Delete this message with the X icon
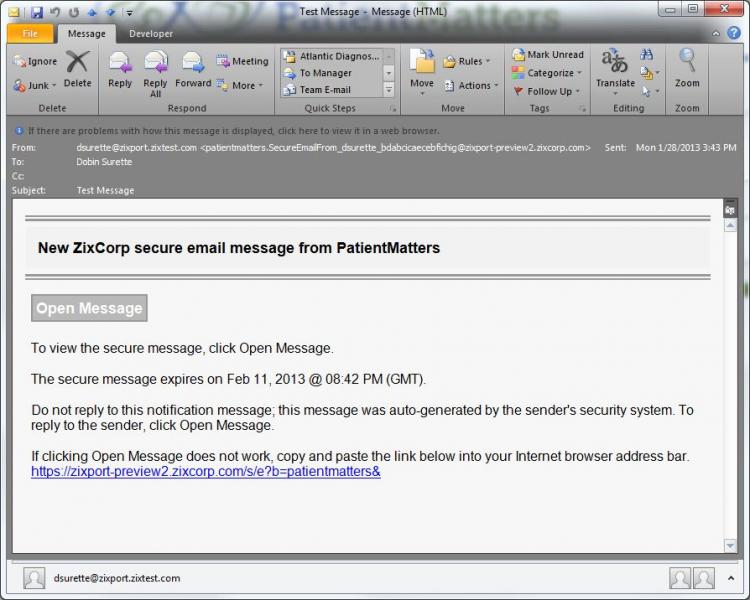This screenshot has width=750, height=600. click(77, 70)
